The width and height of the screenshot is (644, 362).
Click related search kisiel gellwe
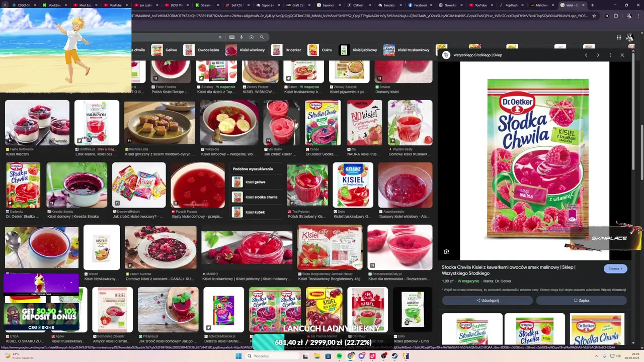tap(255, 182)
